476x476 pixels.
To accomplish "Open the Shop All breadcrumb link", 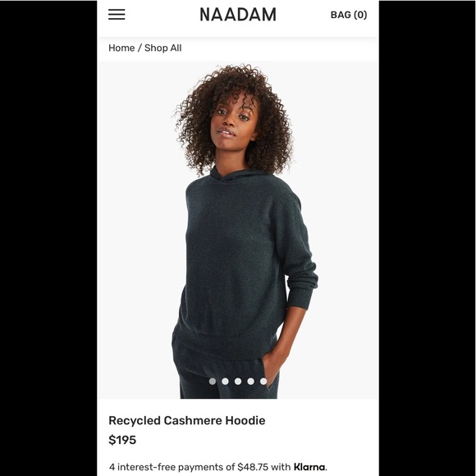I will pos(163,48).
